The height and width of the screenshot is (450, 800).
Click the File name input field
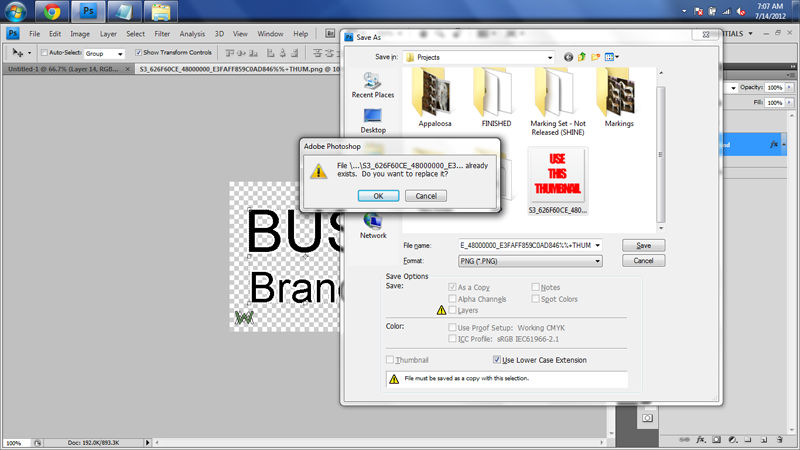526,245
